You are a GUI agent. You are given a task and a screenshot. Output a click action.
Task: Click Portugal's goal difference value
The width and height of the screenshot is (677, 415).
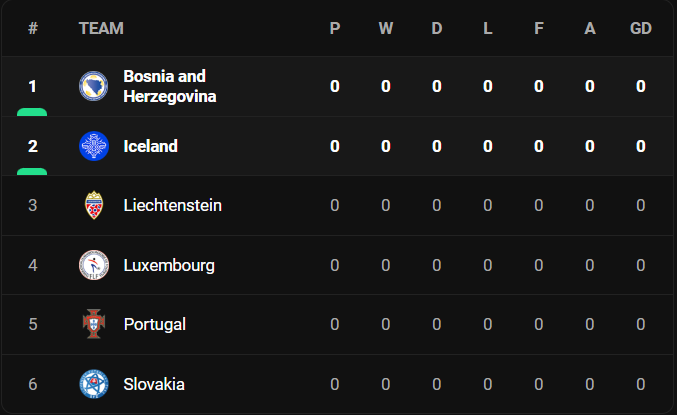[x=641, y=324]
